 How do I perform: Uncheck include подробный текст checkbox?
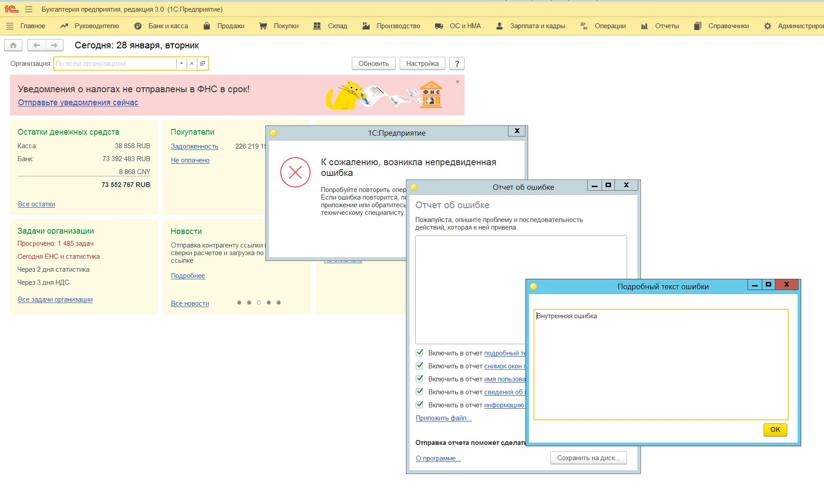pos(419,353)
